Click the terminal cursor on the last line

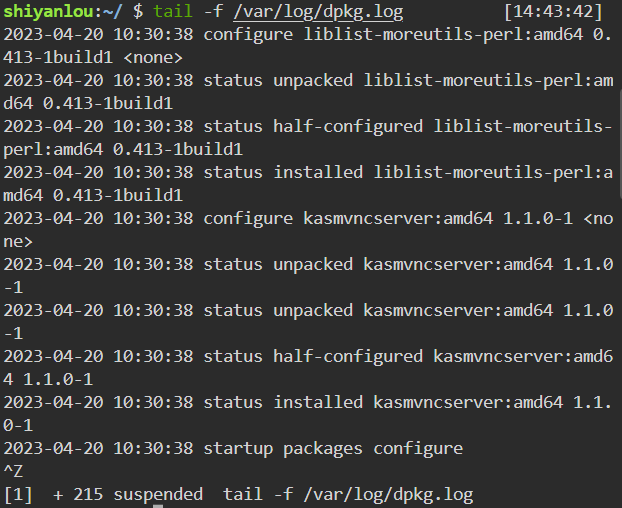157,505
